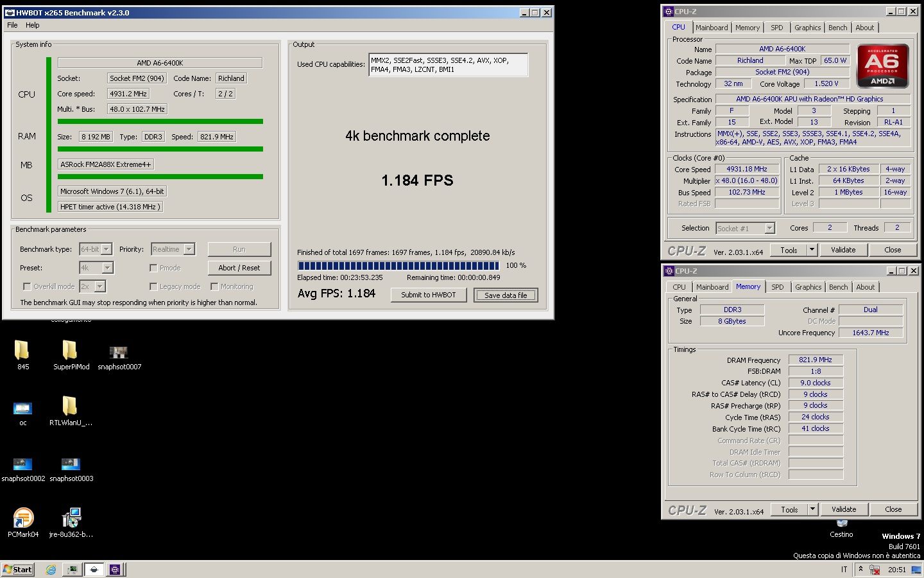Click the AMD A6-6400K name field in HWBOT
This screenshot has height=578, width=924.
pyautogui.click(x=160, y=63)
